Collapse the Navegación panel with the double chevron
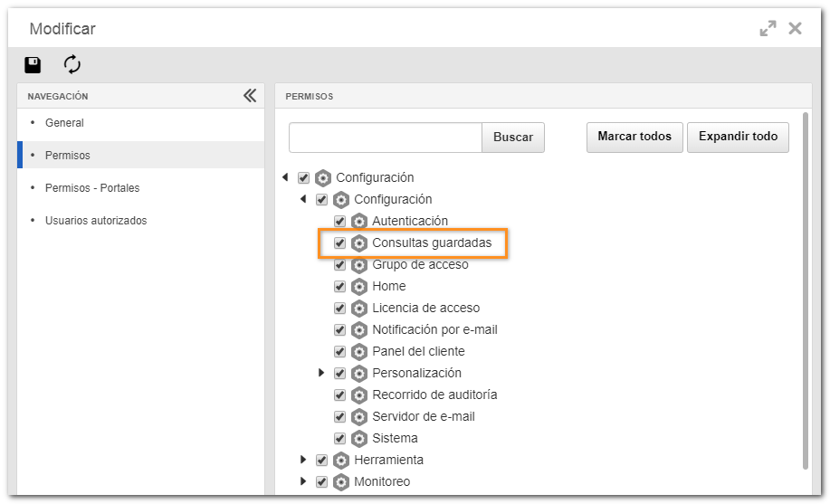 point(250,95)
